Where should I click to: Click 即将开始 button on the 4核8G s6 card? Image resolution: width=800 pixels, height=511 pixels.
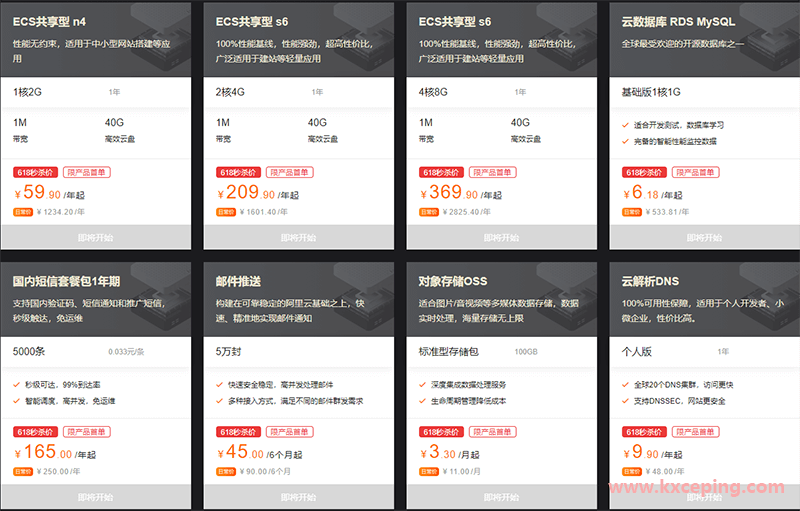(x=502, y=238)
